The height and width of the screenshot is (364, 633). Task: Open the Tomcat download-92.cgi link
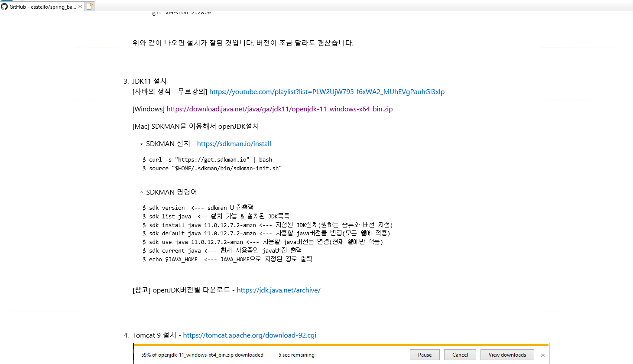(250, 335)
